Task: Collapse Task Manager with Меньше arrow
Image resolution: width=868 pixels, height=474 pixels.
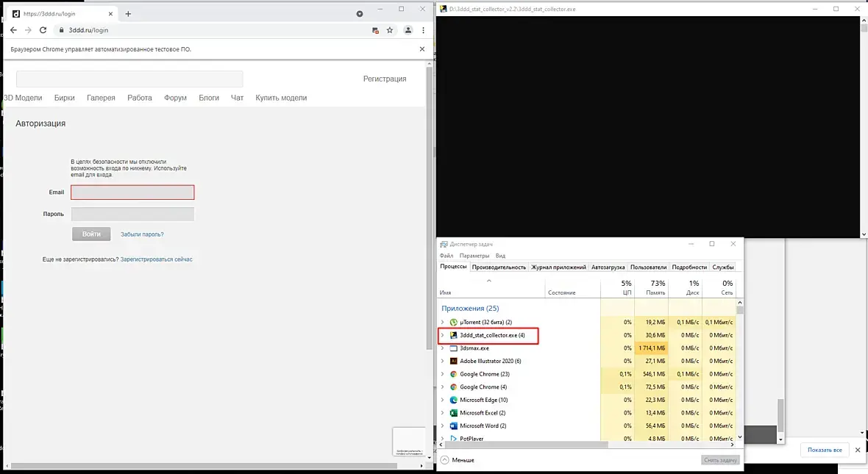Action: tap(444, 459)
